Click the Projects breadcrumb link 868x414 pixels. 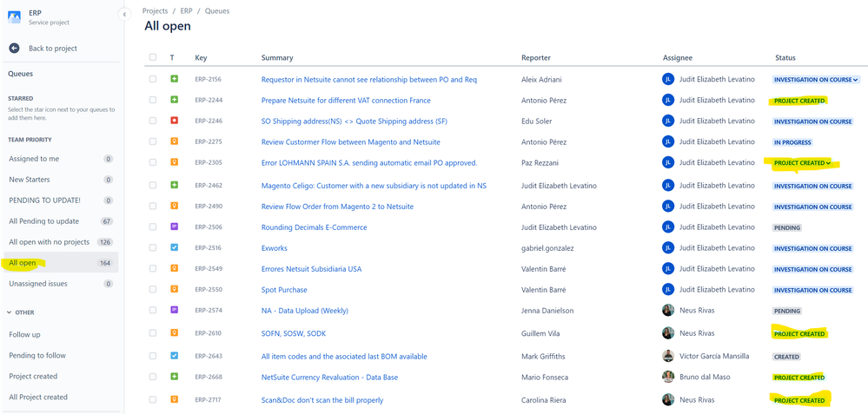tap(155, 11)
